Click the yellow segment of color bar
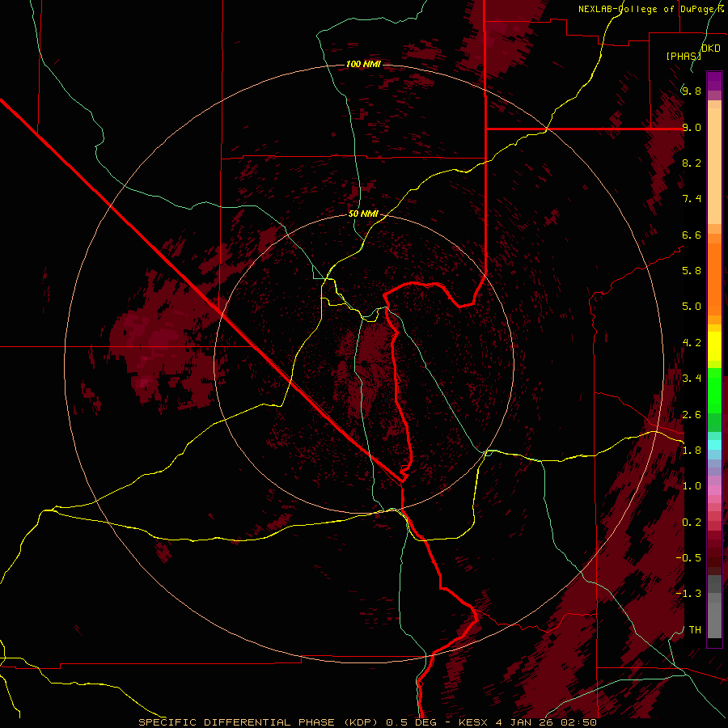This screenshot has width=728, height=728. 714,346
